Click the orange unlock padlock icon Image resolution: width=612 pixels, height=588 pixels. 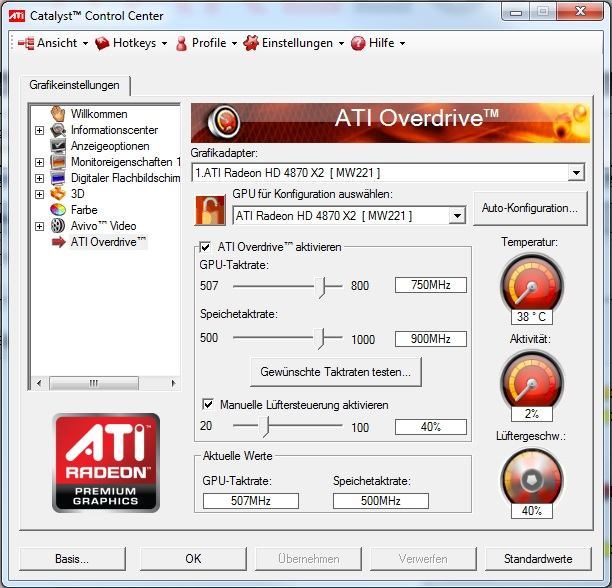[210, 210]
